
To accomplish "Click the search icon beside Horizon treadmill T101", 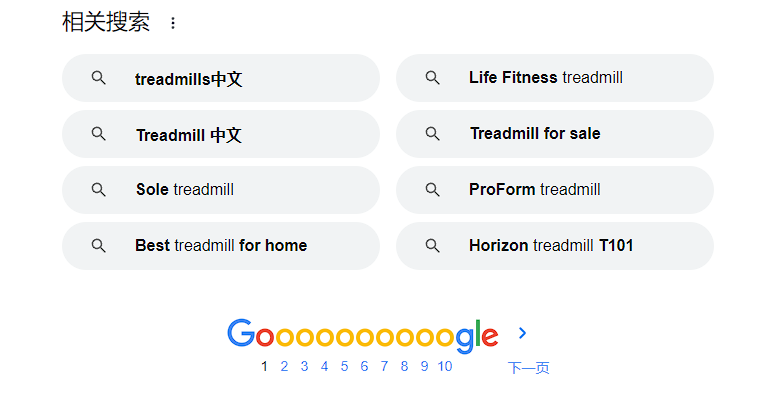I will tap(432, 246).
